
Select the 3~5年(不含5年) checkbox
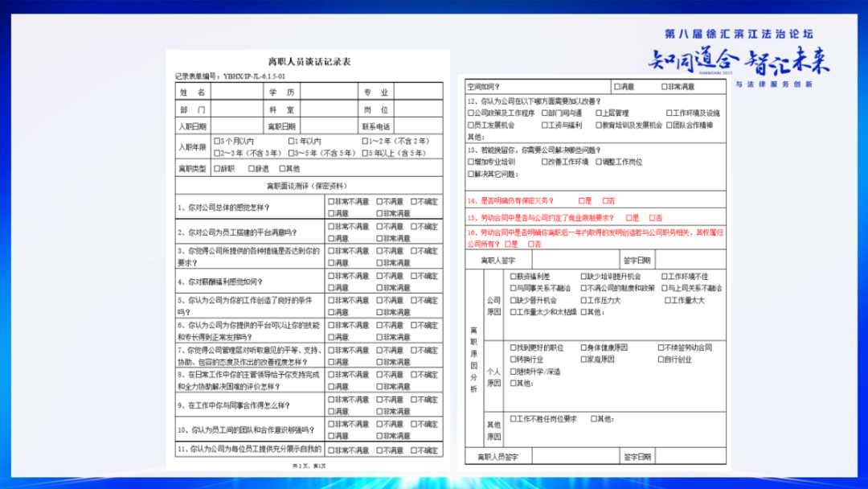coord(292,153)
